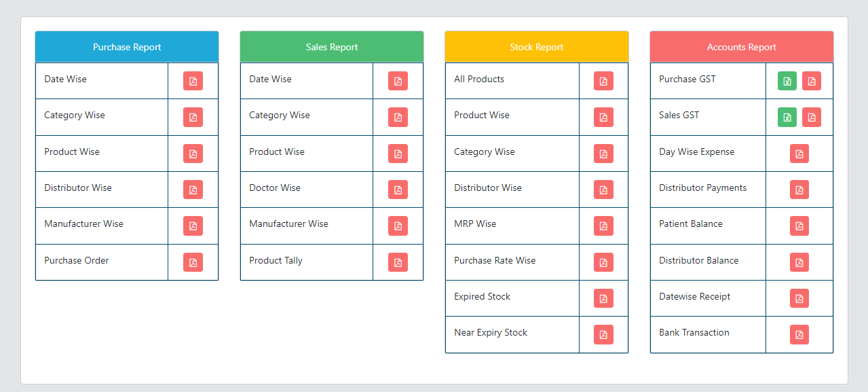This screenshot has height=392, width=868.
Task: Download Expired Stock PDF report
Action: (x=603, y=298)
